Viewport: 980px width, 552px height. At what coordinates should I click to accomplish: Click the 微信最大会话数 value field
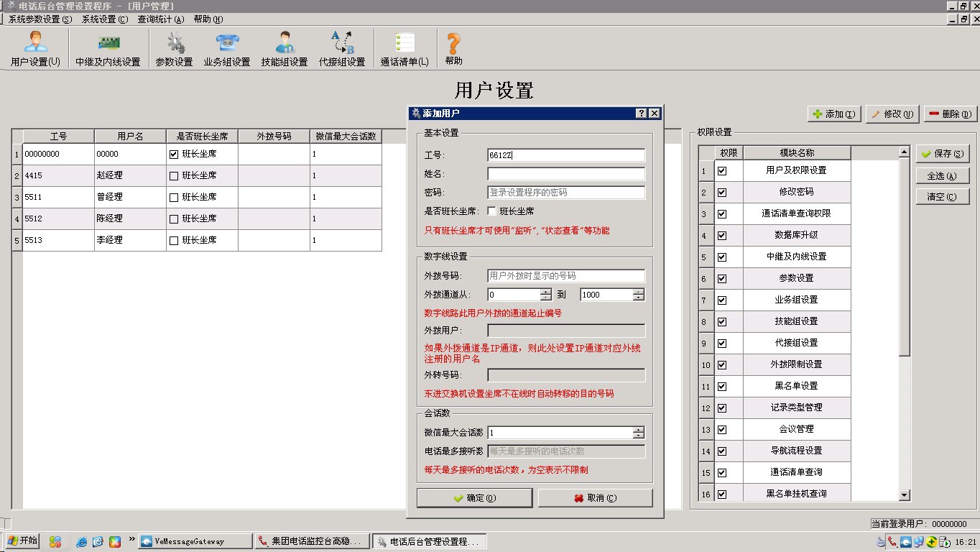click(560, 433)
